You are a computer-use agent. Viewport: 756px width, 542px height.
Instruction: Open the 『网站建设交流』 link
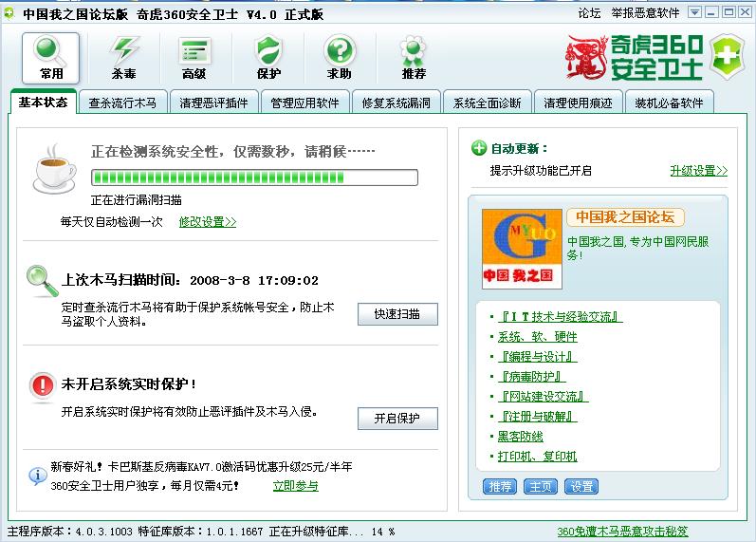point(543,397)
